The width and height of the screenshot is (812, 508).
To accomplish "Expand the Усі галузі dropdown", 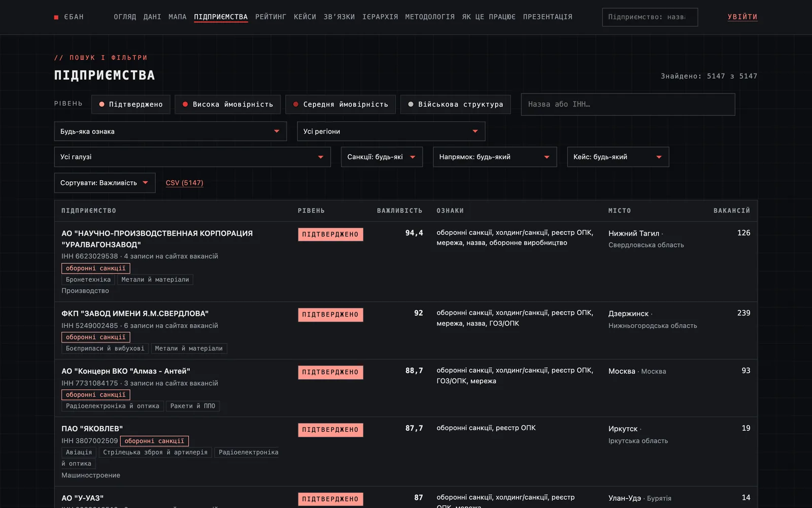I will coord(192,157).
